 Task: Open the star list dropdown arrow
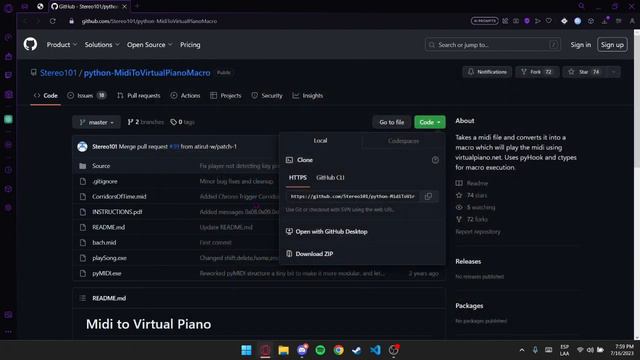coord(613,72)
